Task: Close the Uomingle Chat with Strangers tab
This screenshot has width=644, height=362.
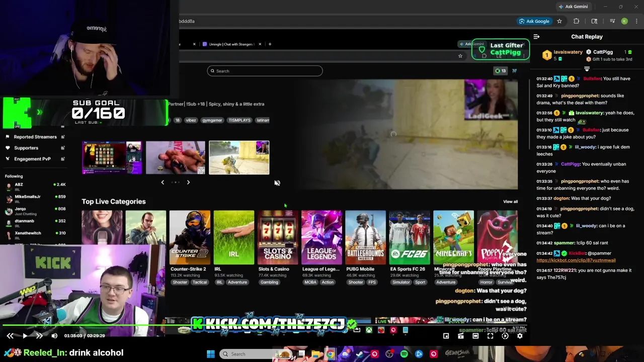Action: [260, 44]
